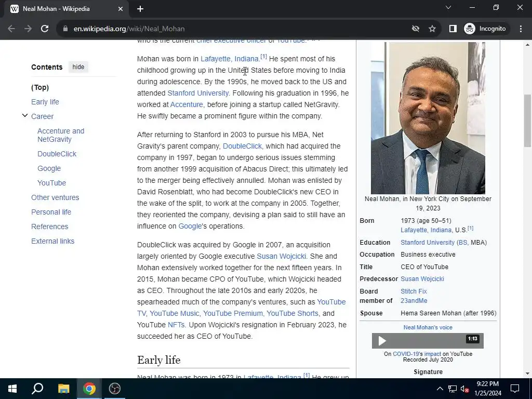This screenshot has width=532, height=399.
Task: Open Windows taskbar search
Action: click(37, 389)
